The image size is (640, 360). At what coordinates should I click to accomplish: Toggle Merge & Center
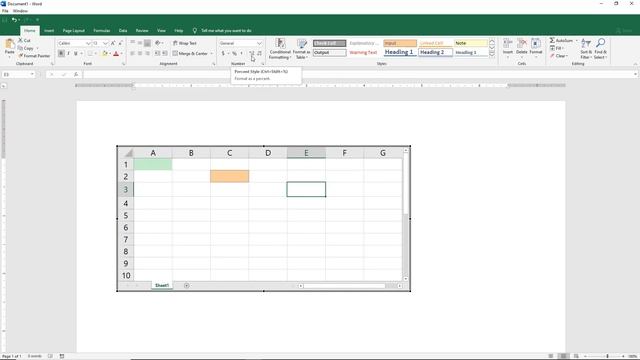(190, 53)
